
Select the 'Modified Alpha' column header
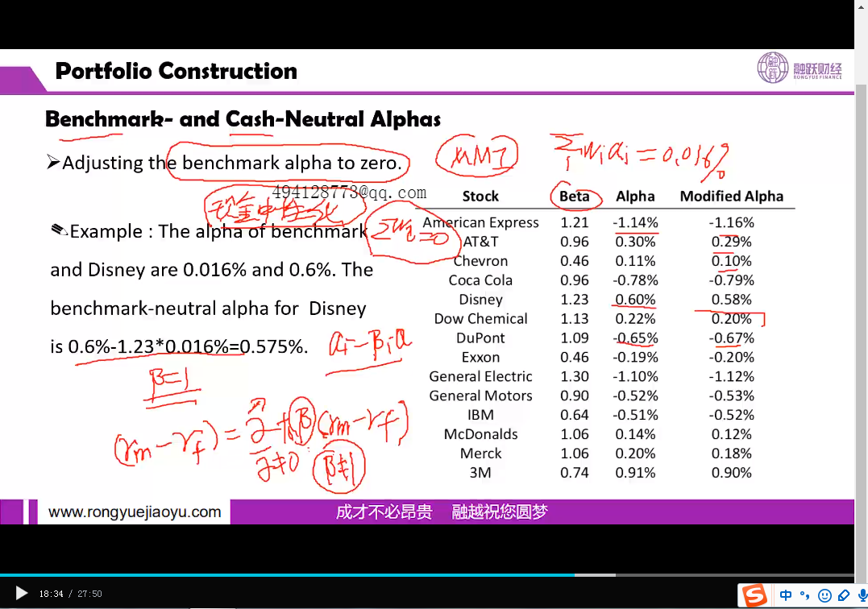731,197
